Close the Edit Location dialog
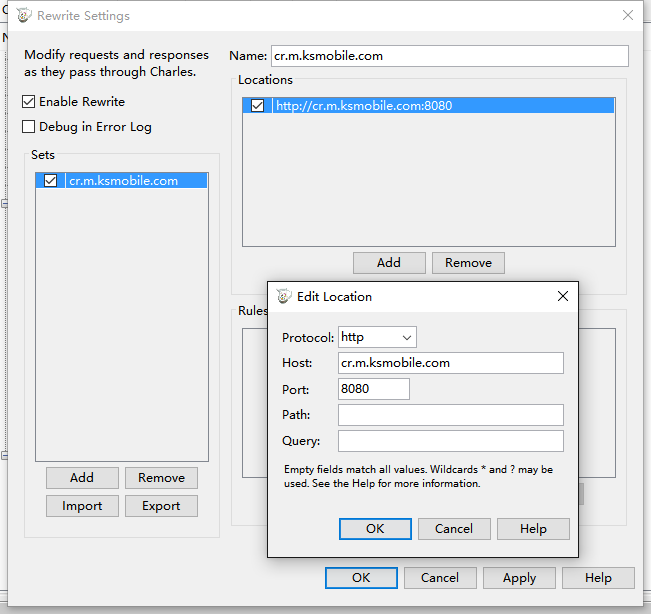This screenshot has width=651, height=614. tap(563, 297)
